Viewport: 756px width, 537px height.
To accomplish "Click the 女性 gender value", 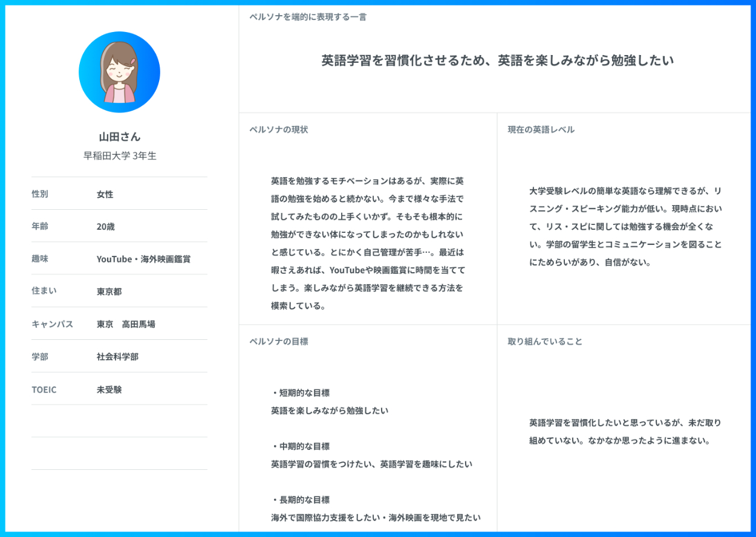I will click(105, 194).
